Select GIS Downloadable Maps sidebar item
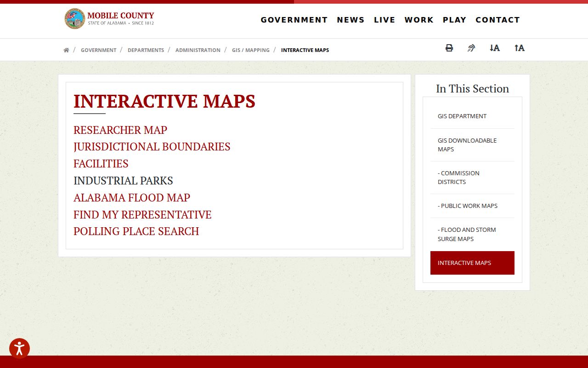588x368 pixels. (x=472, y=145)
